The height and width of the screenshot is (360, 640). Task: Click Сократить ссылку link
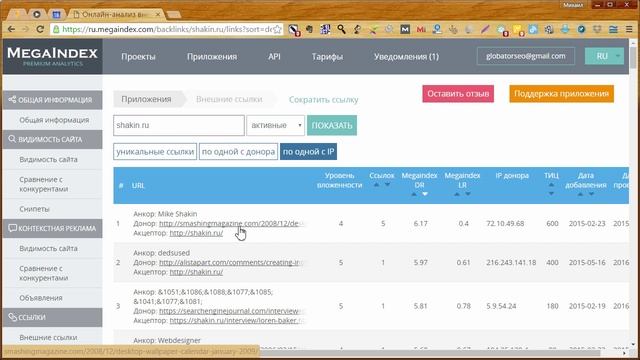324,100
